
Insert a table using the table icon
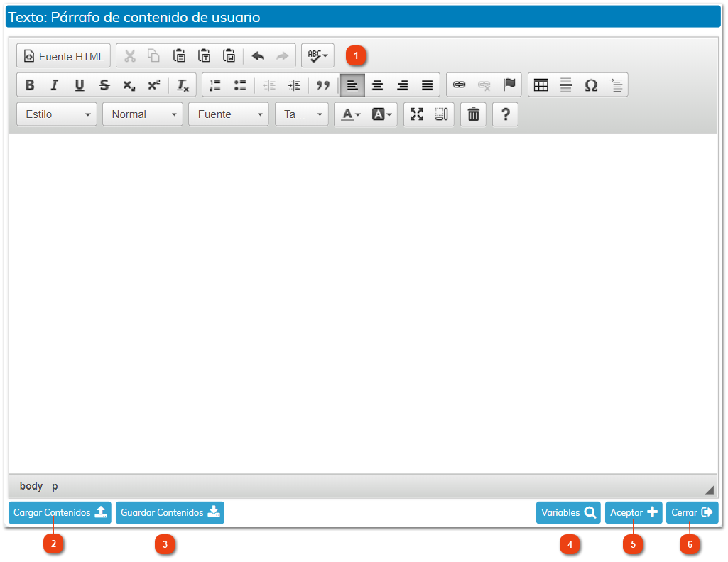coord(540,85)
